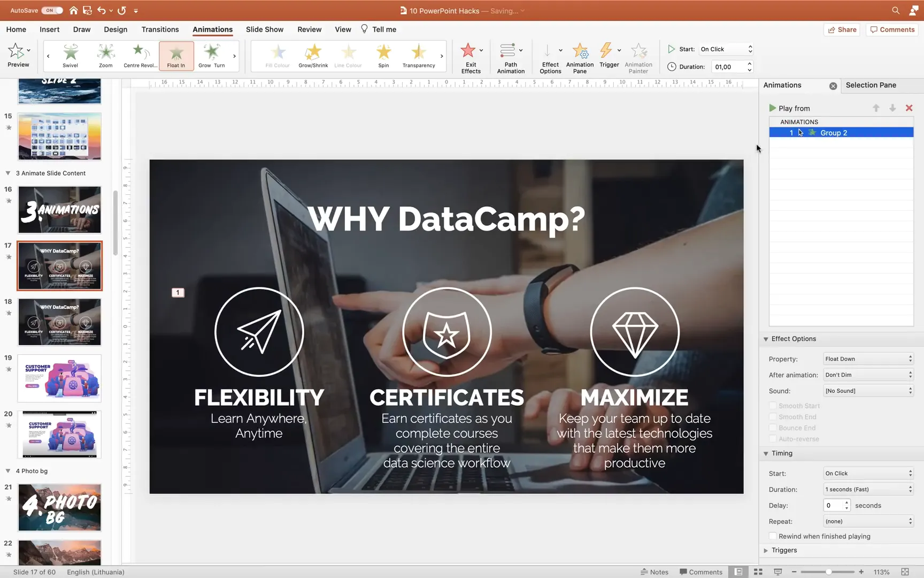Click the Play from button
This screenshot has width=924, height=578.
[x=789, y=108]
